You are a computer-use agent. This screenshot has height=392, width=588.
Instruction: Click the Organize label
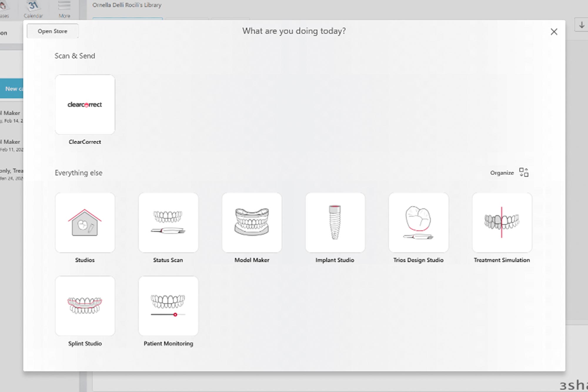[x=502, y=173]
